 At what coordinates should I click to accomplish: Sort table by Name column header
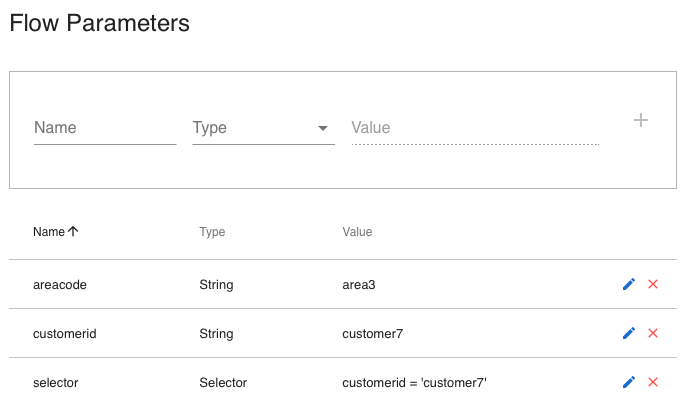pos(49,232)
